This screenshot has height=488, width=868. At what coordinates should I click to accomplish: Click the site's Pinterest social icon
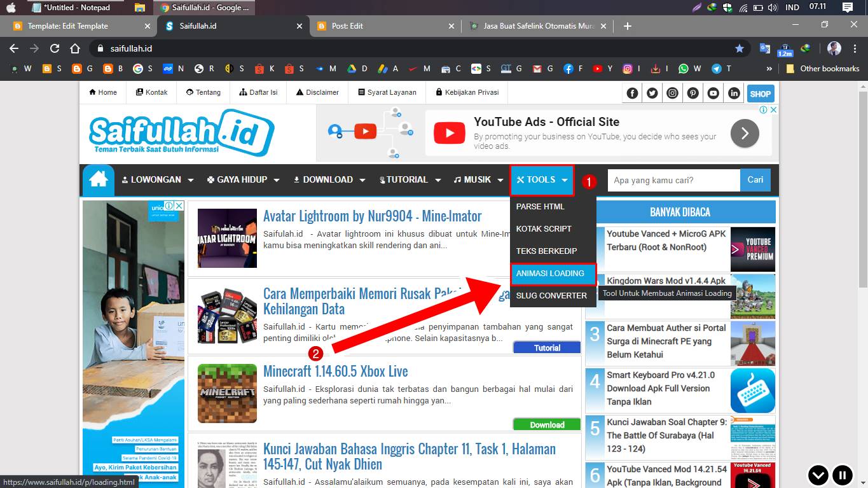tap(693, 94)
